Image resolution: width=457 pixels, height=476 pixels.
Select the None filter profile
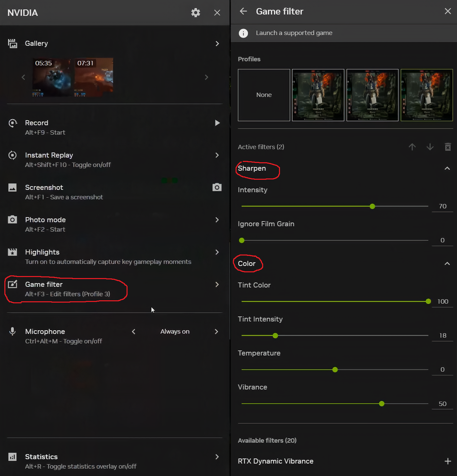tap(264, 95)
